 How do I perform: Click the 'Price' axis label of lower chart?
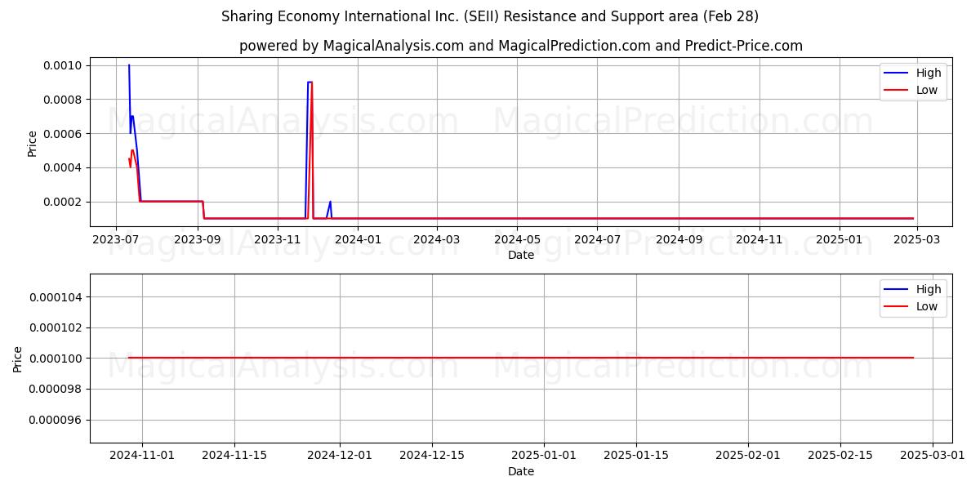click(x=19, y=359)
